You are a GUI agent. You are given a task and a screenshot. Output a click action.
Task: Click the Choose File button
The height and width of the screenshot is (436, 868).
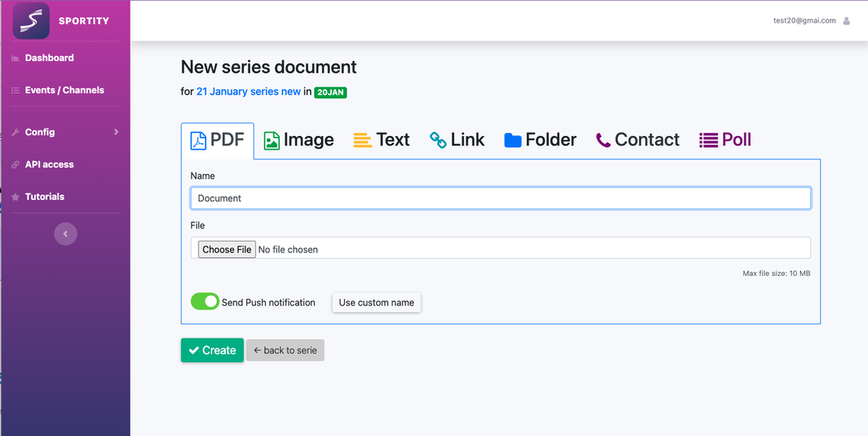[x=227, y=249]
